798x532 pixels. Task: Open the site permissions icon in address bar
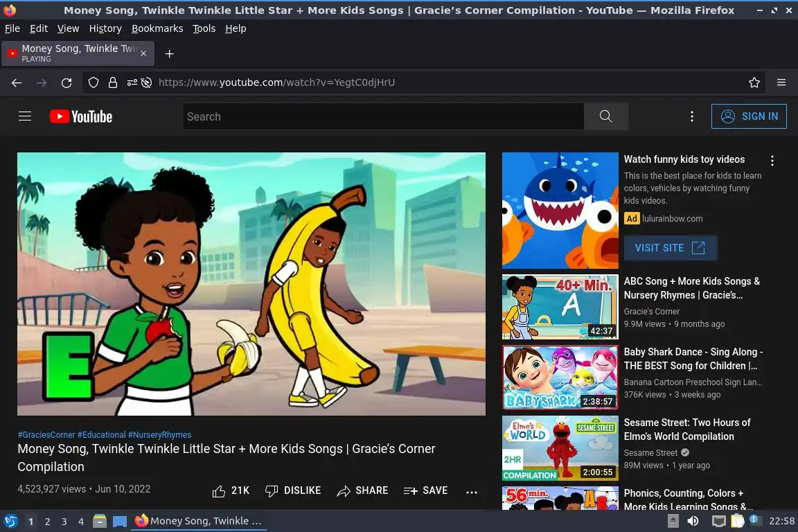click(x=132, y=82)
